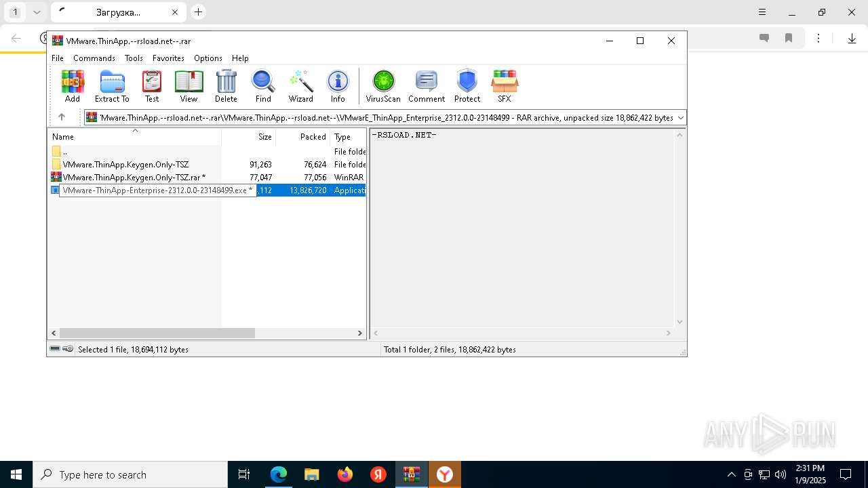Open the volume control in tray
Viewport: 868px width, 488px height.
click(781, 474)
